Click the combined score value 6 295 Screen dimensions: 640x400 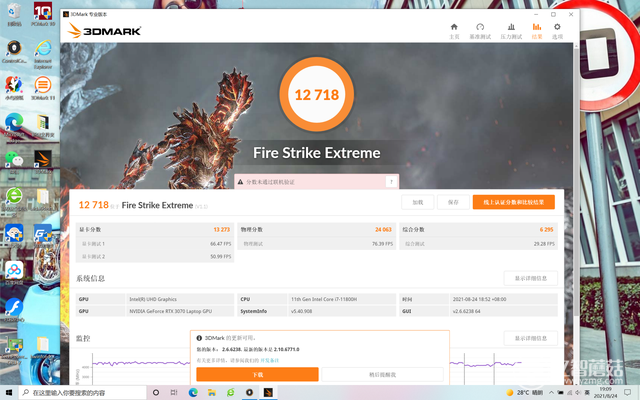[x=546, y=229]
